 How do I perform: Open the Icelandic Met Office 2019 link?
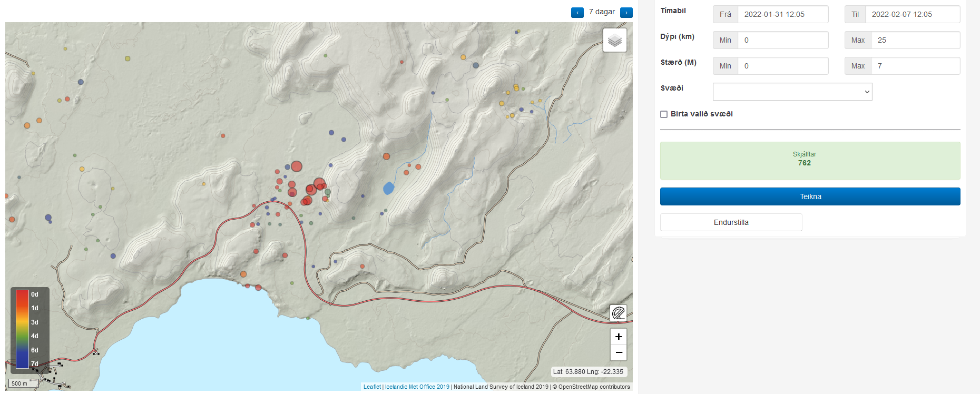coord(417,387)
